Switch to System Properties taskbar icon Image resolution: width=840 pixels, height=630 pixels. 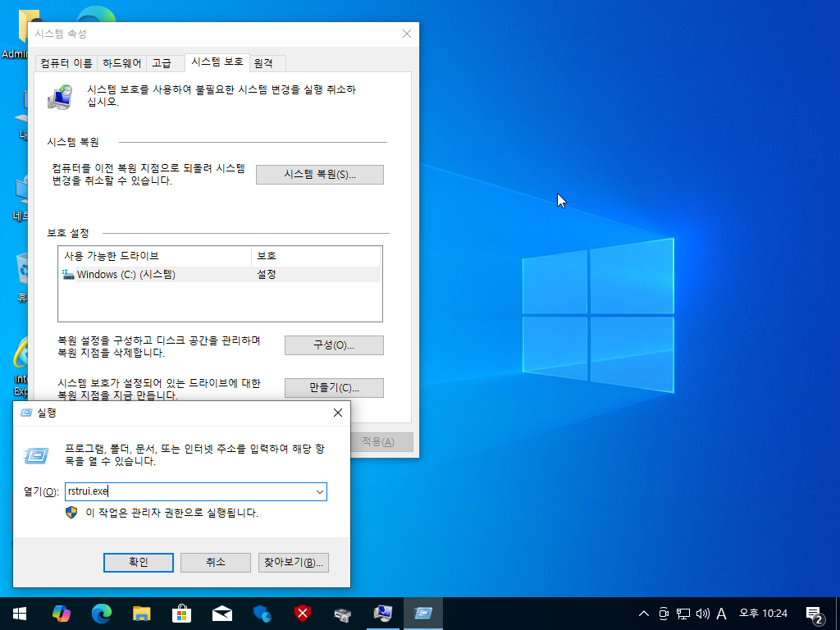click(382, 614)
